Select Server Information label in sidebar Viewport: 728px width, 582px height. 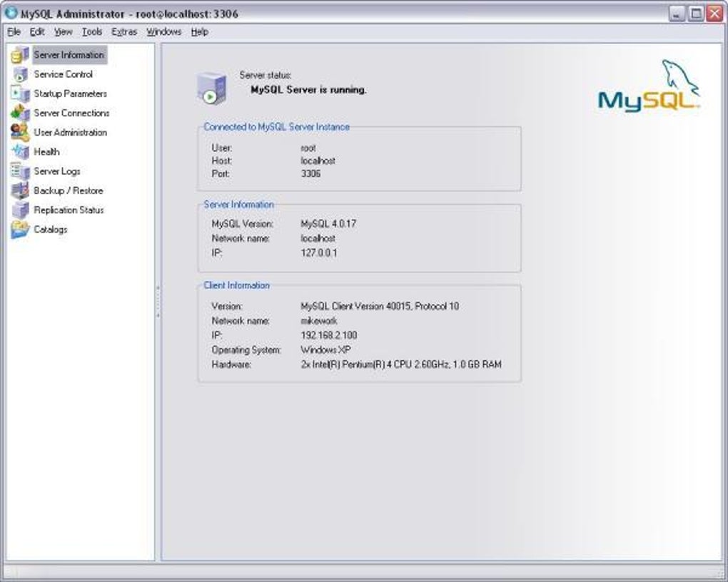pyautogui.click(x=69, y=55)
